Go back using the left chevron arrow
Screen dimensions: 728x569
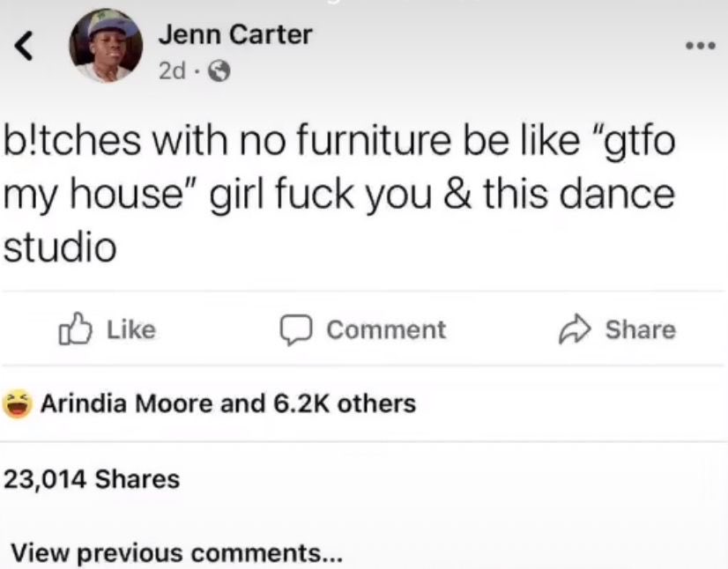pyautogui.click(x=24, y=46)
